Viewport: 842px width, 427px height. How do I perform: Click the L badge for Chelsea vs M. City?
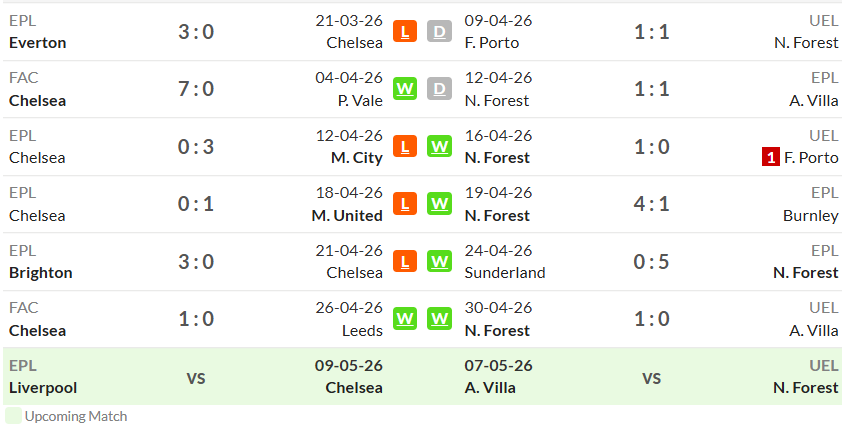click(405, 146)
